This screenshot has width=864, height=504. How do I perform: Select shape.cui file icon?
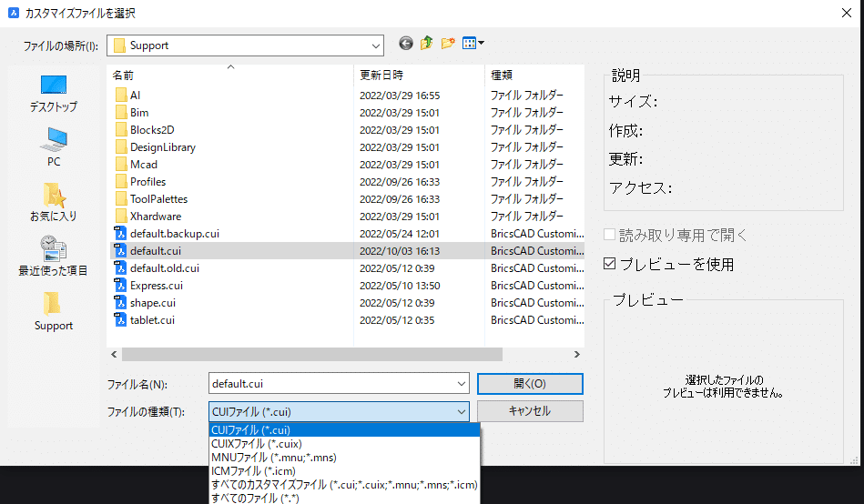(120, 302)
